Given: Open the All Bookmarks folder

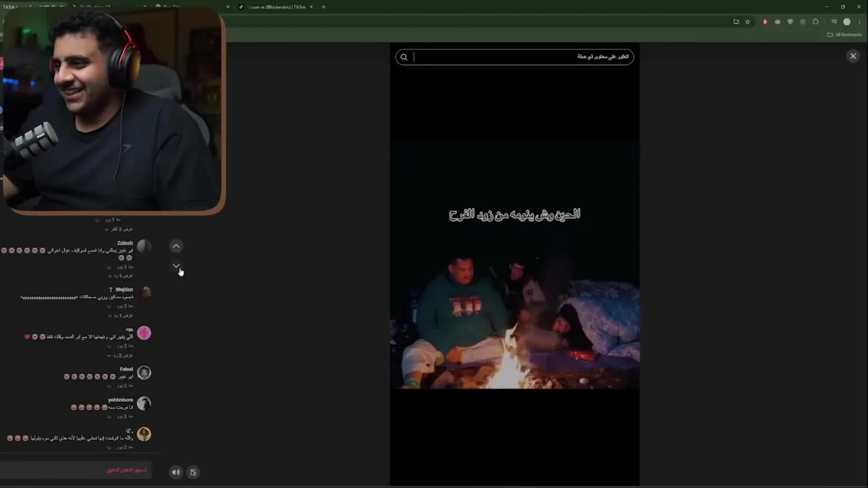Looking at the screenshot, I should [x=845, y=35].
